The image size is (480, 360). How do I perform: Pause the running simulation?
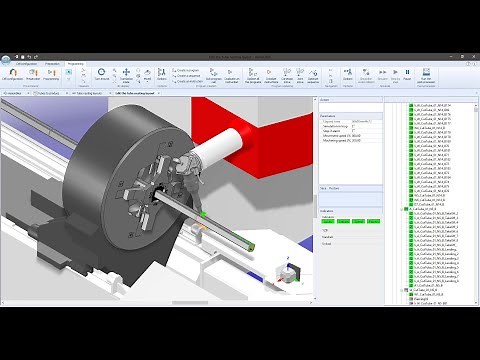(407, 75)
